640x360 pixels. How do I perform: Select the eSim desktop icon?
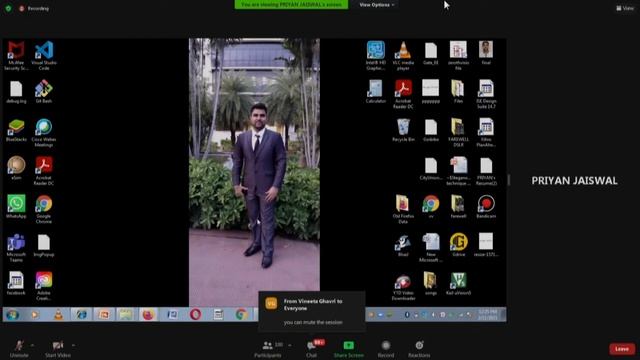[x=16, y=168]
